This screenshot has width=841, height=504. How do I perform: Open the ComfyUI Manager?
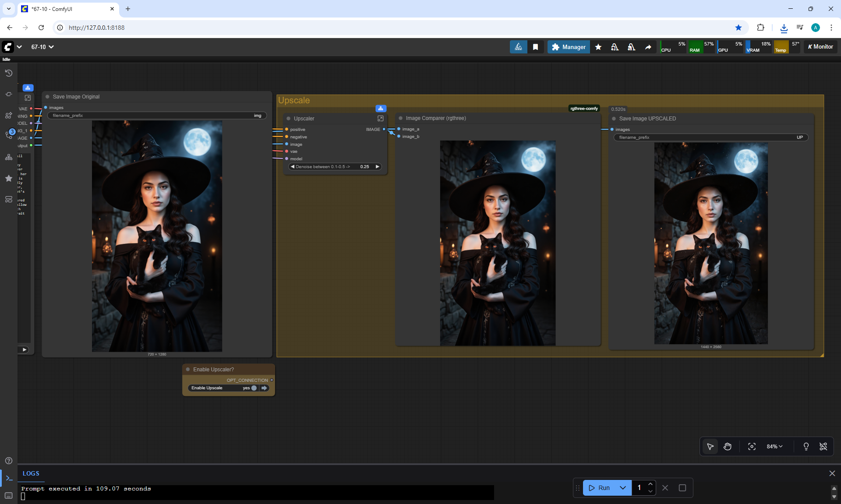pyautogui.click(x=569, y=47)
